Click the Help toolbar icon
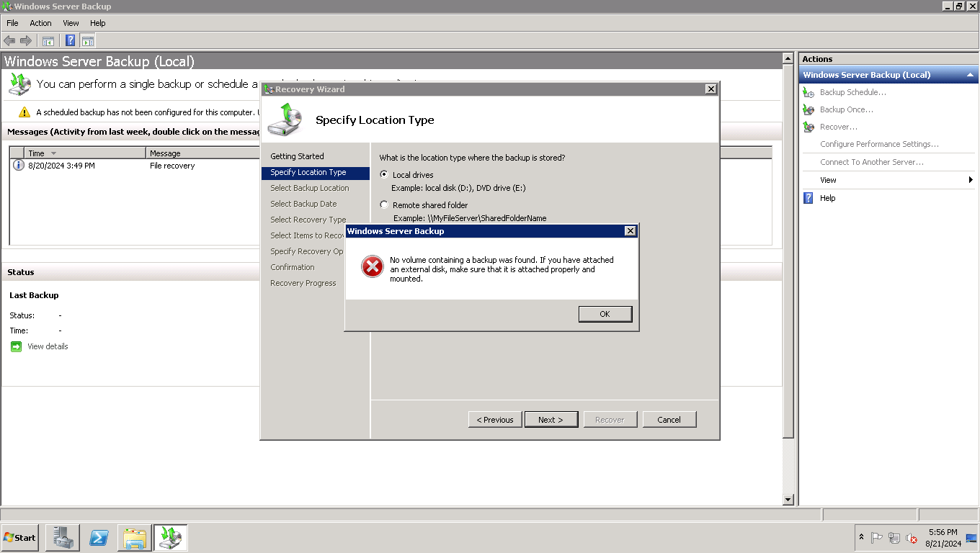The image size is (980, 553). [71, 41]
